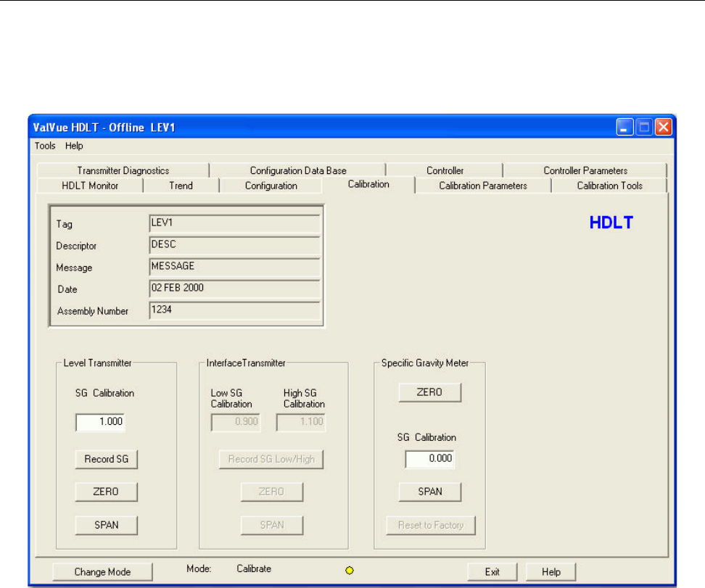The width and height of the screenshot is (705, 588).
Task: Click the Mode: label in the status area
Action: (199, 568)
